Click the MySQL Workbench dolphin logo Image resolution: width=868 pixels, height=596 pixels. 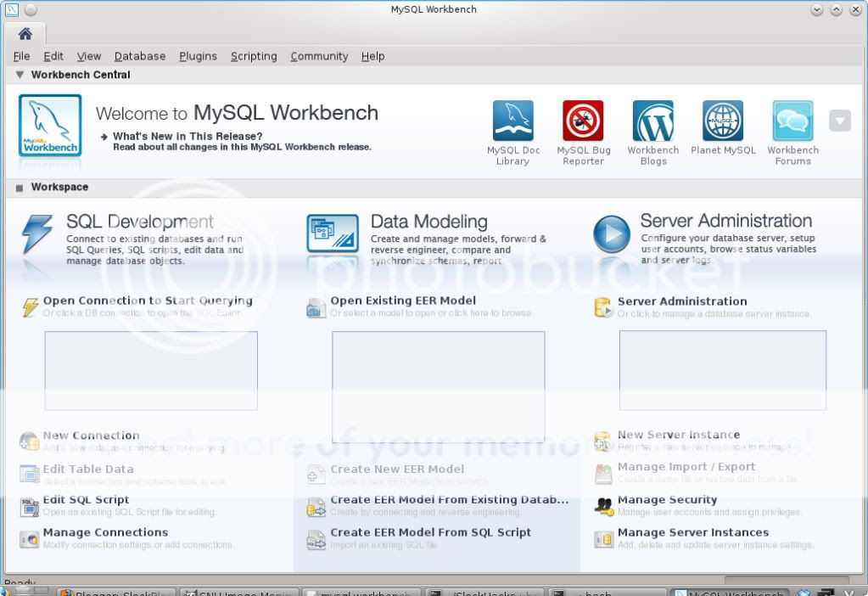click(50, 125)
